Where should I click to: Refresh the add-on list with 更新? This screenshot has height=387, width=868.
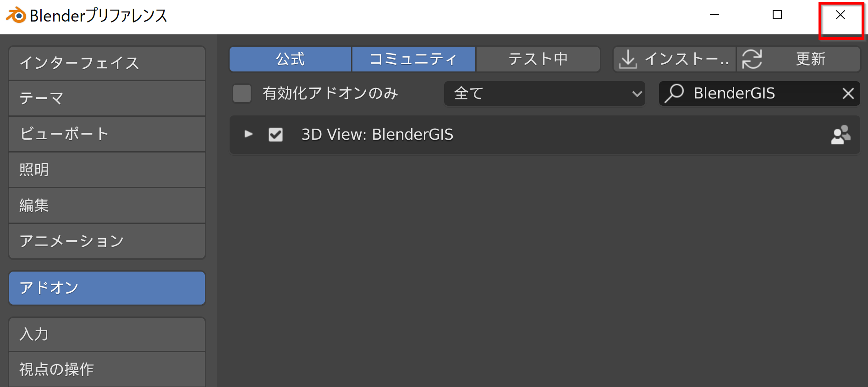tap(798, 59)
